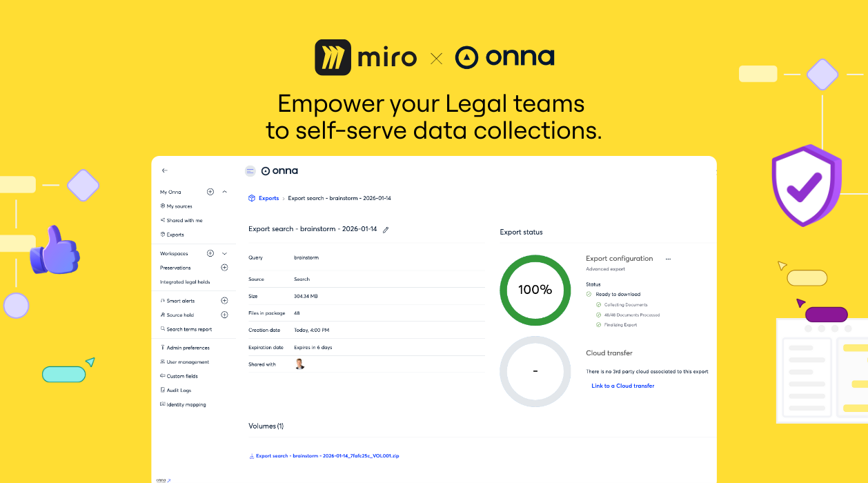Open the Export configuration three-dot menu
Screen dimensions: 868x483
click(668, 259)
